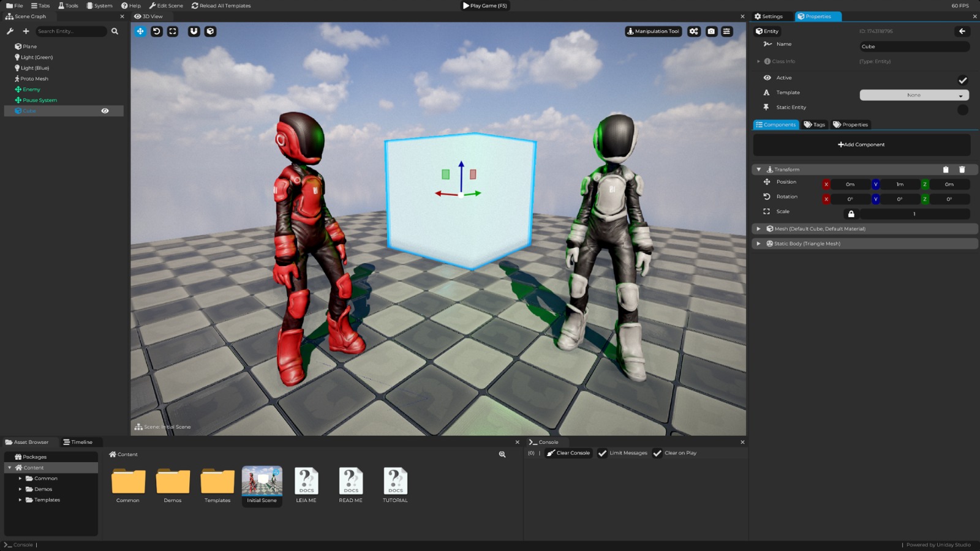
Task: Click the magnet snapping icon in 3D View
Action: click(x=194, y=31)
